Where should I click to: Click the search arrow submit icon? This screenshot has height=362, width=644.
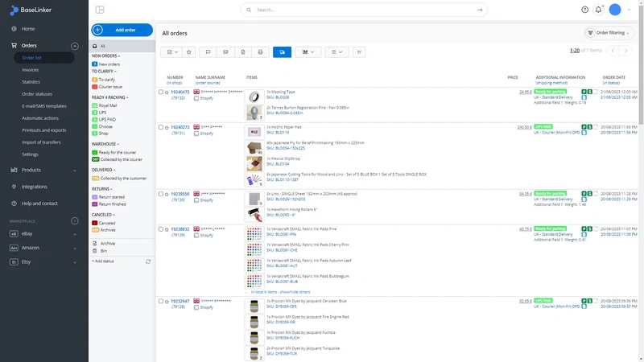point(480,10)
